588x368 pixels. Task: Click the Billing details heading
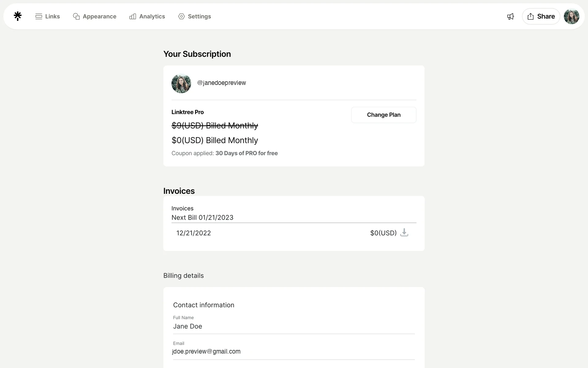pos(183,276)
